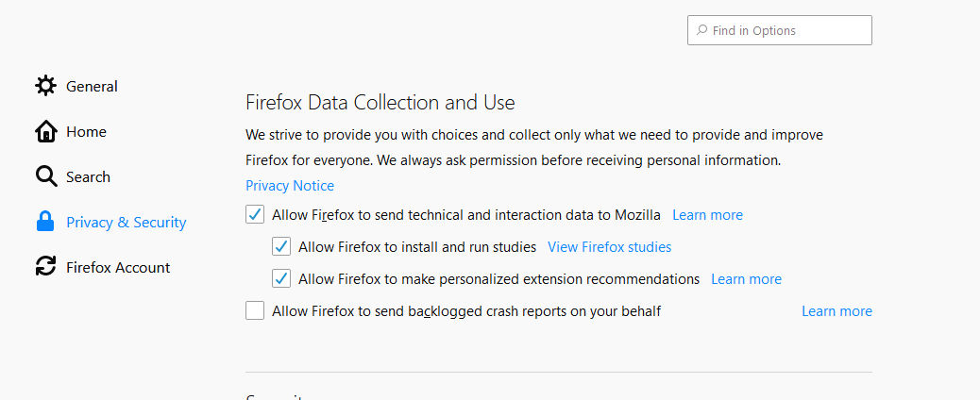Click the General gear icon
980x400 pixels.
click(x=45, y=86)
